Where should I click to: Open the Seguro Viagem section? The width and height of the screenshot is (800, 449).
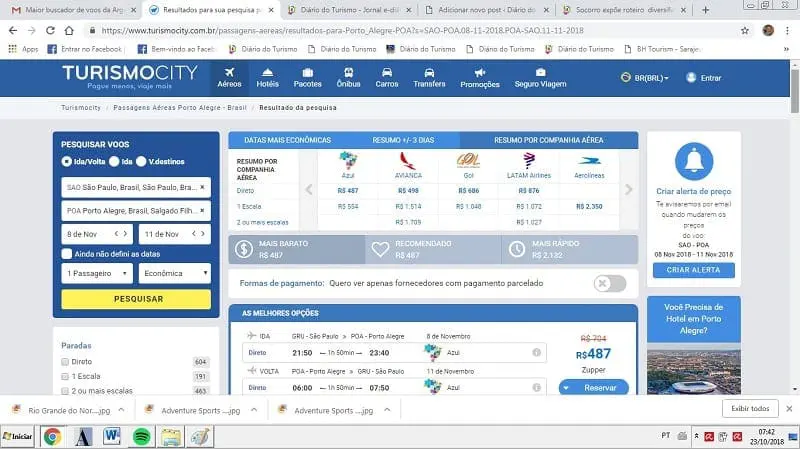click(x=540, y=78)
